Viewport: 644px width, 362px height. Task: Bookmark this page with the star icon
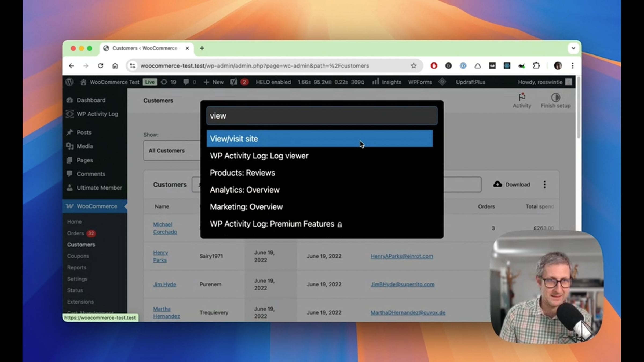click(414, 66)
